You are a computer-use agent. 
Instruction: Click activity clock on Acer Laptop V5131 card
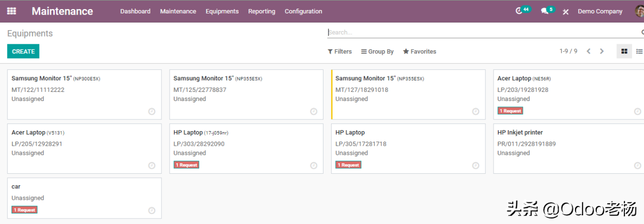[152, 165]
